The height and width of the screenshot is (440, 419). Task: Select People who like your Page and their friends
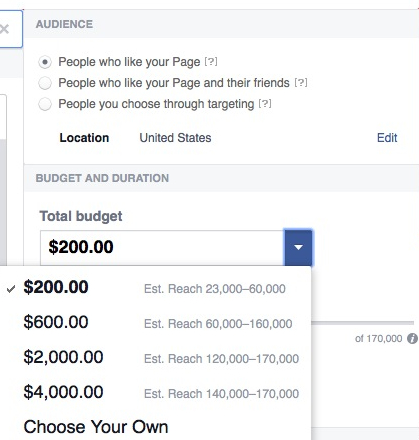pos(45,83)
